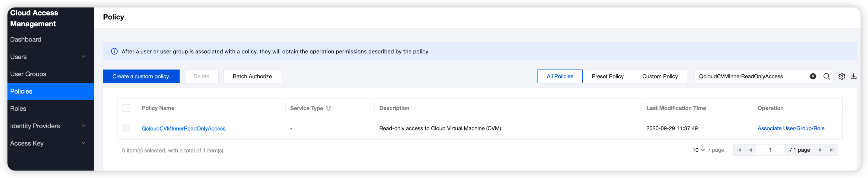Viewport: 868px width, 178px height.
Task: Expand the Identity Providers sidebar menu
Action: [x=83, y=126]
